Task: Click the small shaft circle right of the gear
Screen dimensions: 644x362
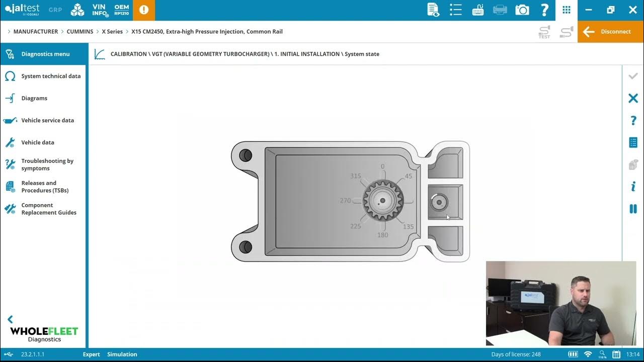Action: coord(439,202)
